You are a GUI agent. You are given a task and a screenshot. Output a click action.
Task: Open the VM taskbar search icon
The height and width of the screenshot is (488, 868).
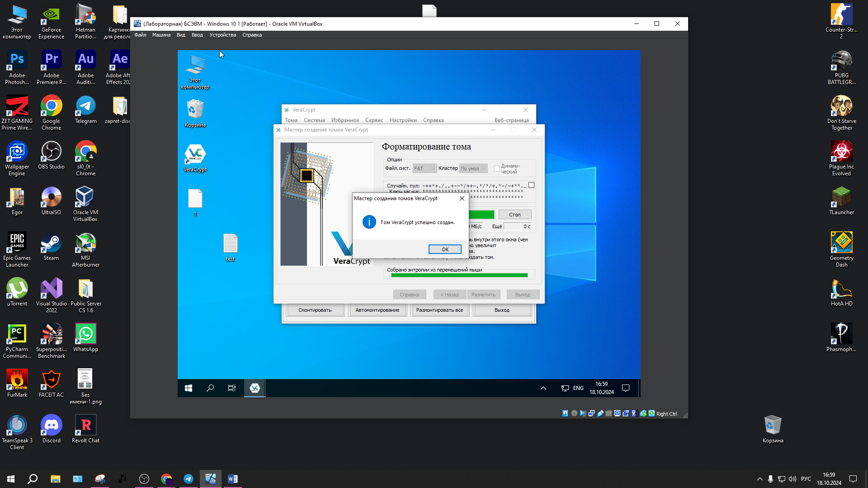coord(210,388)
